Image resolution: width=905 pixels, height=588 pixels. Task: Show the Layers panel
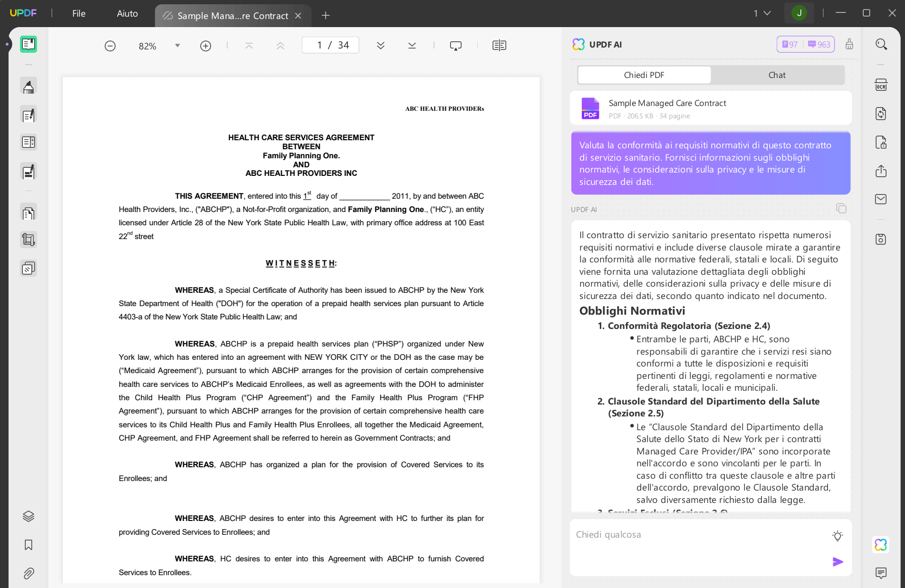point(29,516)
